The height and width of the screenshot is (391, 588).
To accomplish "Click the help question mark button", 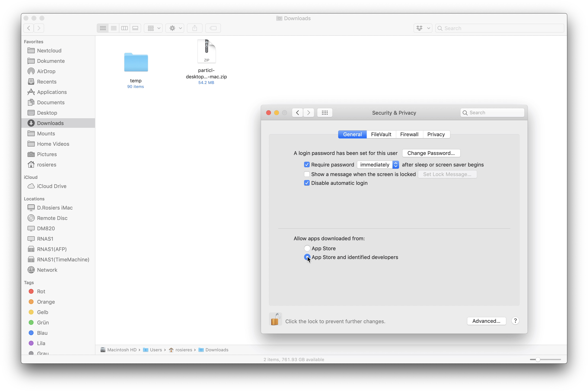I will [x=515, y=321].
